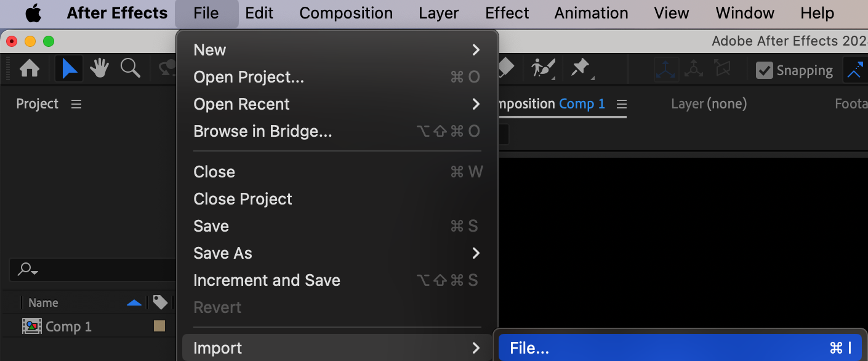Open the Composition menu in menu bar
The width and height of the screenshot is (868, 361).
[346, 13]
